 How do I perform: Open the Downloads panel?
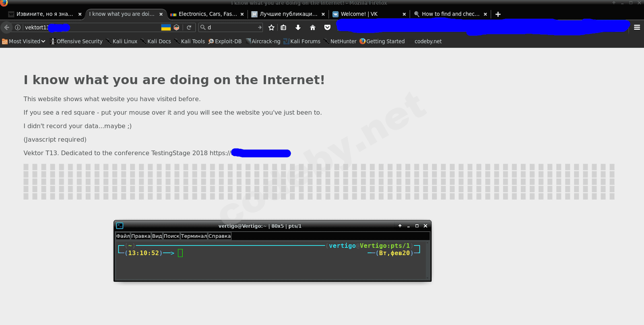point(298,27)
